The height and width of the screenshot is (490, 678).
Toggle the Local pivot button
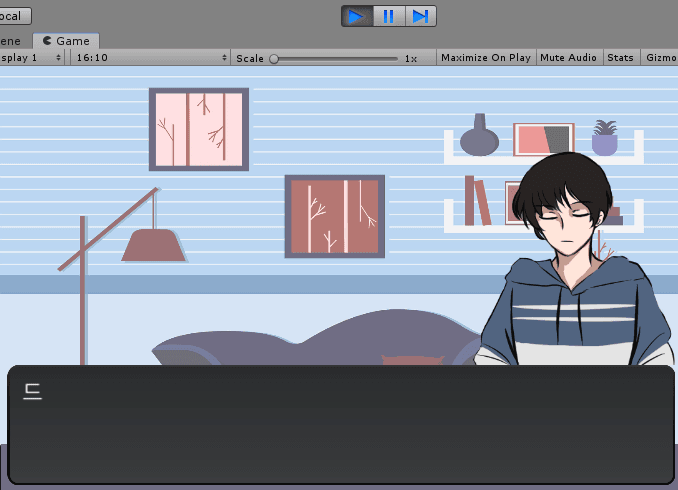pyautogui.click(x=14, y=16)
